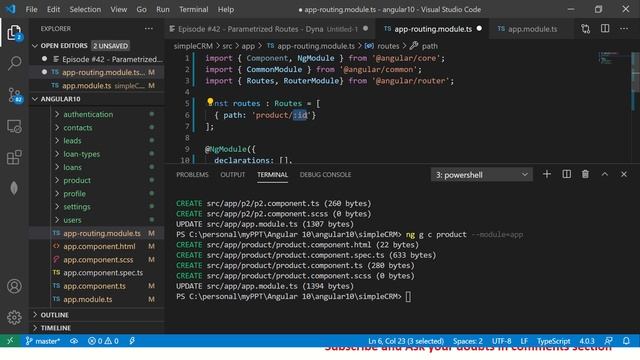This screenshot has width=640, height=360.
Task: Create a new terminal with plus icon
Action: (x=547, y=174)
